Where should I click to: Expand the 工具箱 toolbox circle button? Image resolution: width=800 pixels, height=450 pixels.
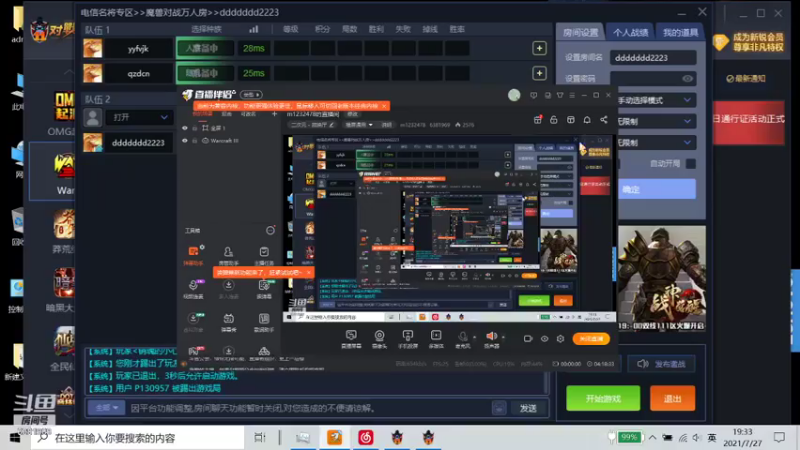pyautogui.click(x=270, y=231)
